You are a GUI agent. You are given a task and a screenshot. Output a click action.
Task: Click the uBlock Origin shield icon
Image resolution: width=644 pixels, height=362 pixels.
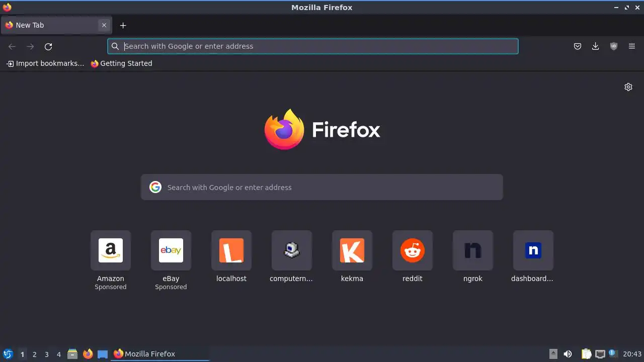tap(614, 46)
